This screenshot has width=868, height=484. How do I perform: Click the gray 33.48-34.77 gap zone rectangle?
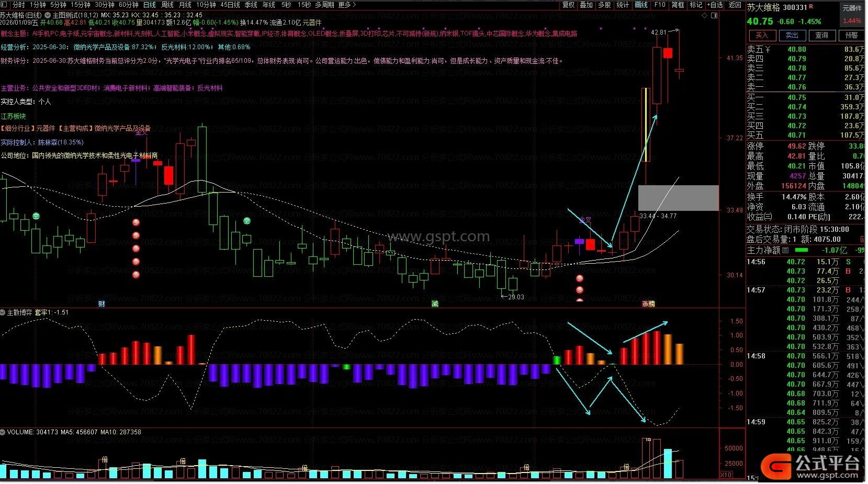coord(678,198)
